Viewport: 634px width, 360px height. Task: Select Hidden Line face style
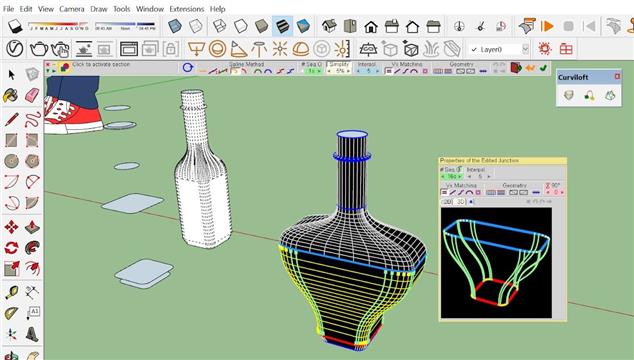click(241, 26)
